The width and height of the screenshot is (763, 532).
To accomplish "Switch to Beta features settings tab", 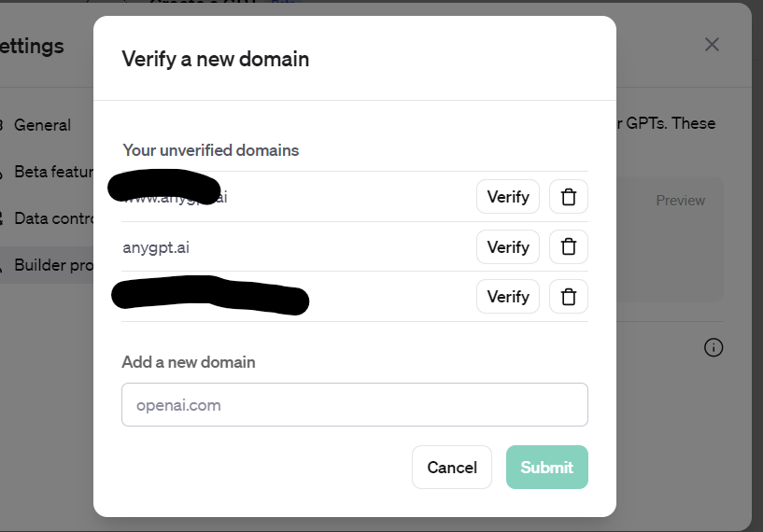I will (x=53, y=172).
